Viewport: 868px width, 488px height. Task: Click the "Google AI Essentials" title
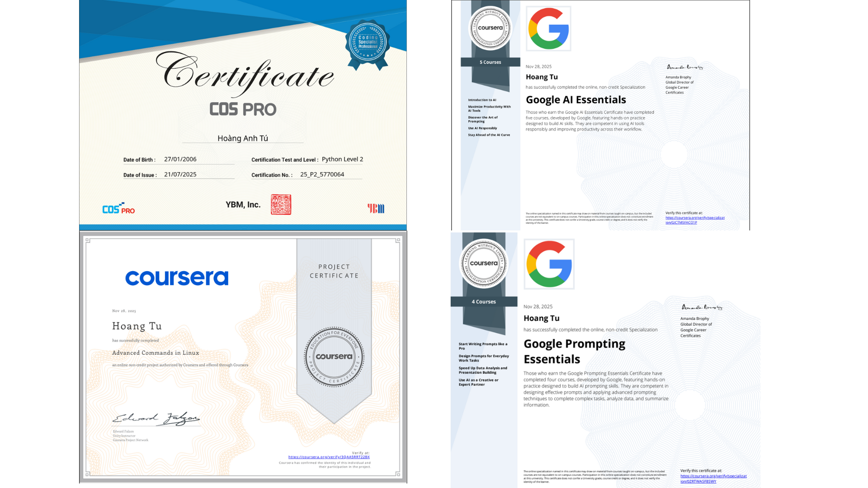pyautogui.click(x=576, y=100)
